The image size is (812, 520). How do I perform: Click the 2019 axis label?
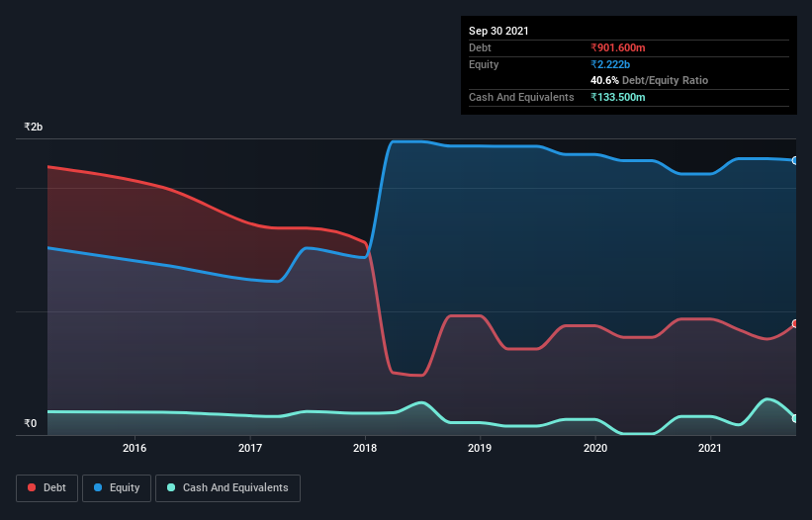pos(480,448)
